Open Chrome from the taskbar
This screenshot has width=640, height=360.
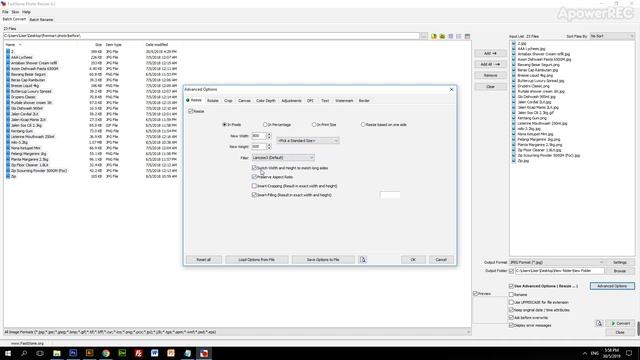[x=106, y=353]
